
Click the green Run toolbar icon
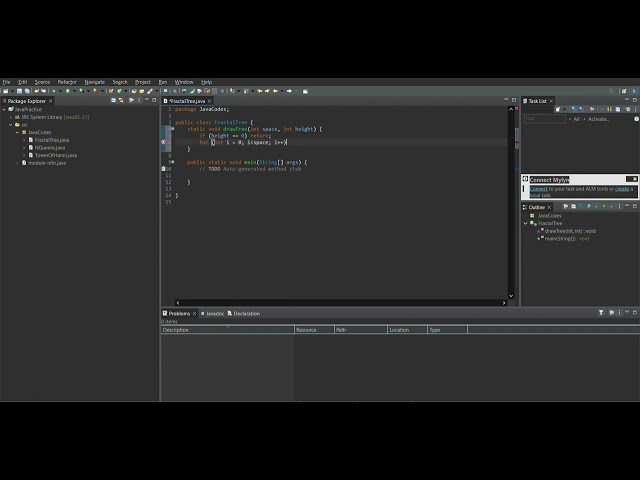pos(68,91)
